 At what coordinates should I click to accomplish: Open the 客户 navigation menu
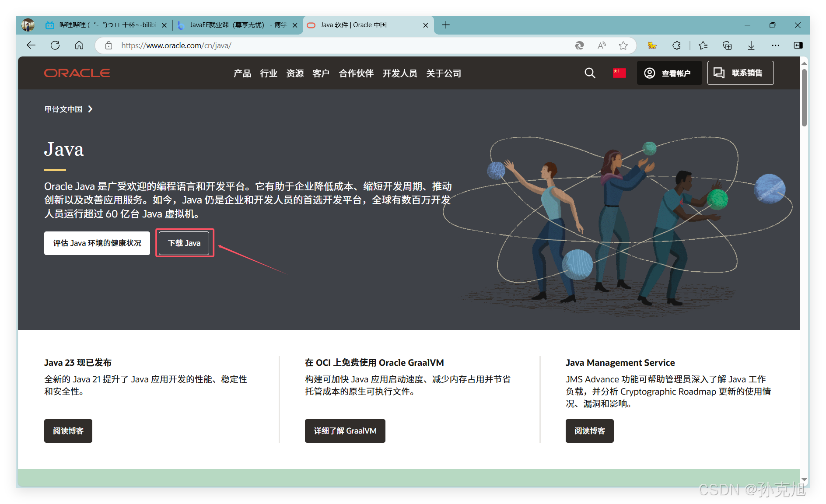[321, 73]
